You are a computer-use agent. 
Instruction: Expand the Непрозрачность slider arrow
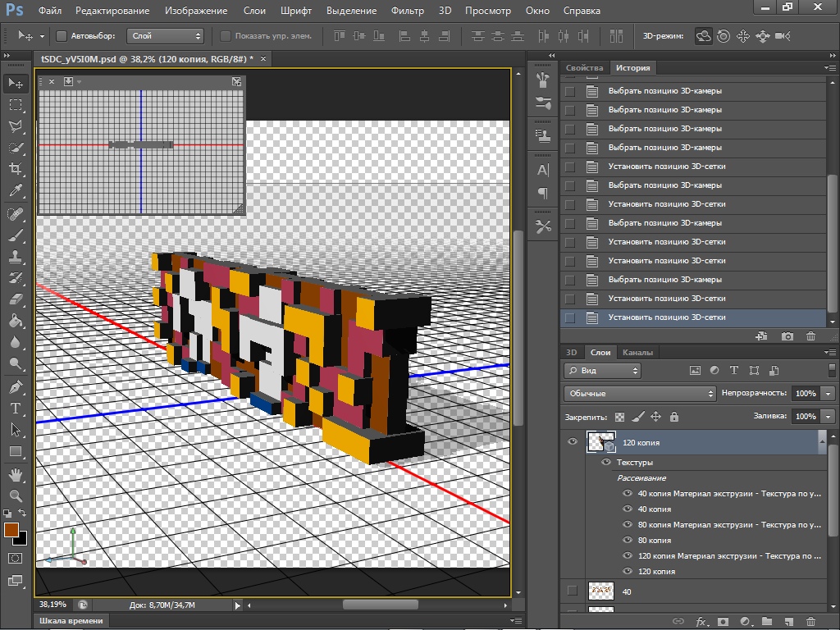point(829,393)
